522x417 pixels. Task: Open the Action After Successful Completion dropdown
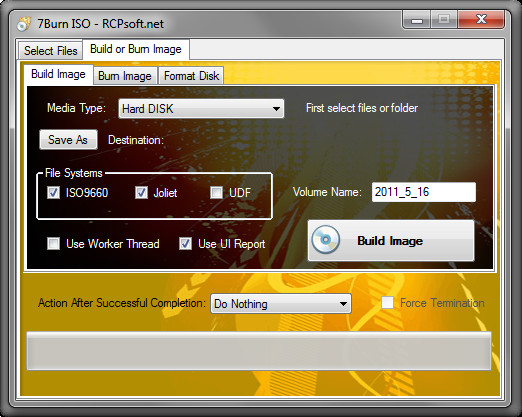click(x=281, y=304)
